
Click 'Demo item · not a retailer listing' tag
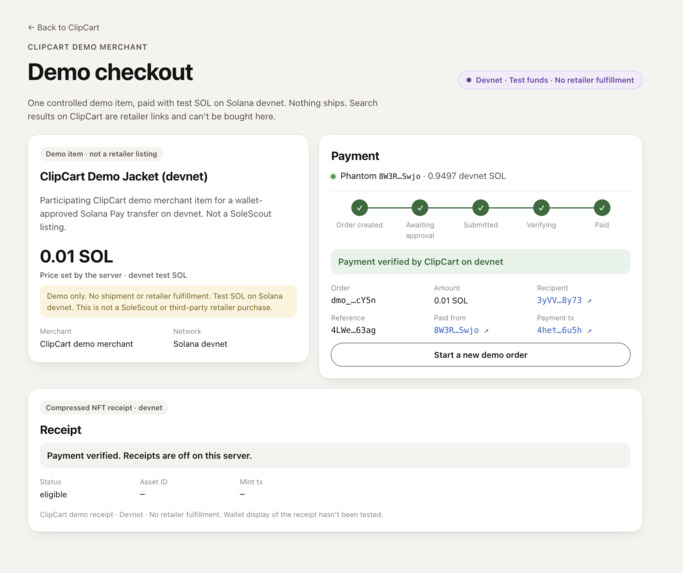click(x=101, y=154)
